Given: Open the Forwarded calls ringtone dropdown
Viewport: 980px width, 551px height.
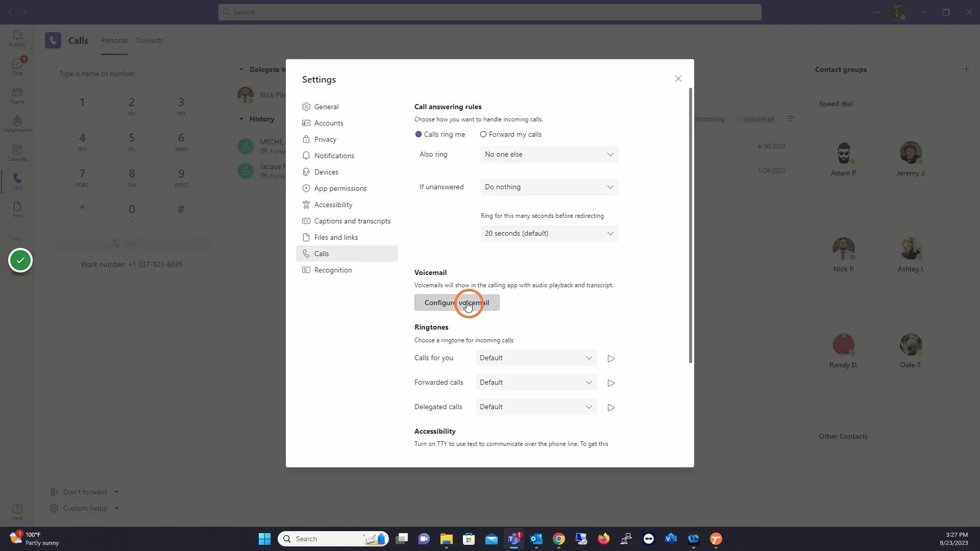Looking at the screenshot, I should click(536, 383).
